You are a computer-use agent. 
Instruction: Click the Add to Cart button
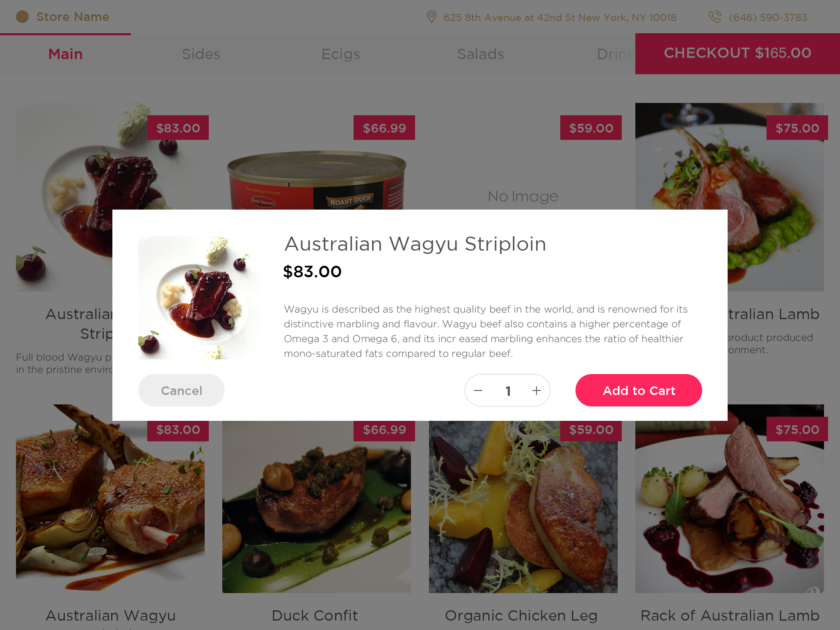click(x=639, y=390)
